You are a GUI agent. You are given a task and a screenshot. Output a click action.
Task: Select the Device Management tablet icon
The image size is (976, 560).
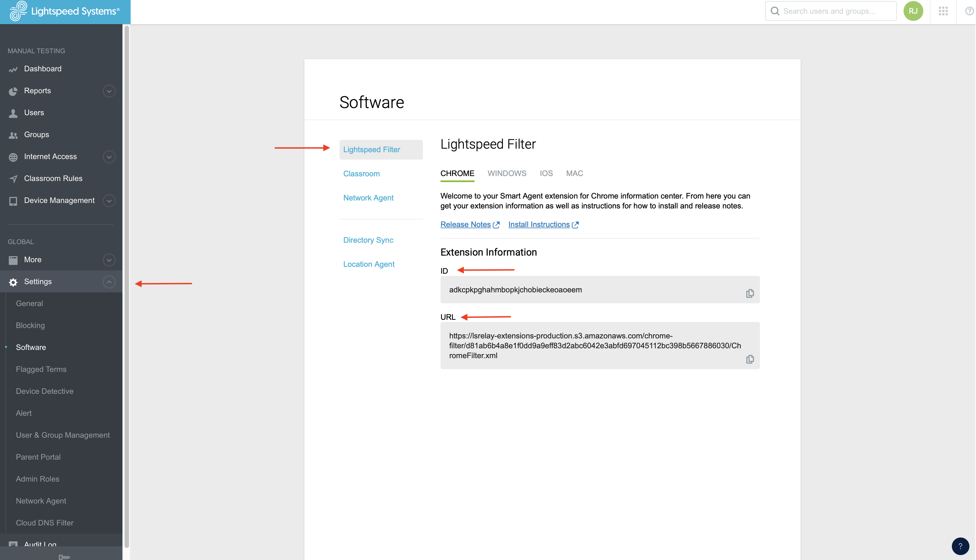(x=13, y=200)
